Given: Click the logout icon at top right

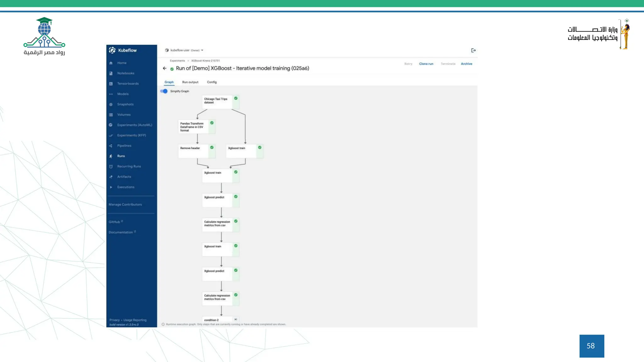Looking at the screenshot, I should (x=473, y=50).
